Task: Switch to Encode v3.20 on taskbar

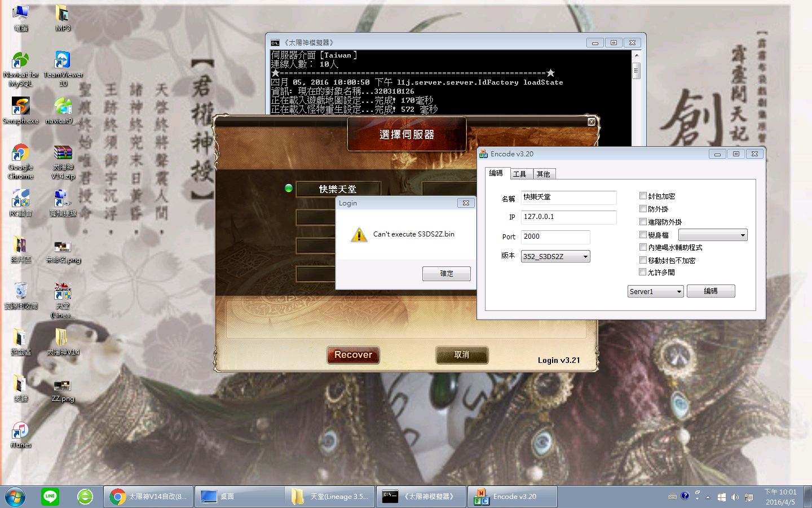Action: tap(512, 497)
